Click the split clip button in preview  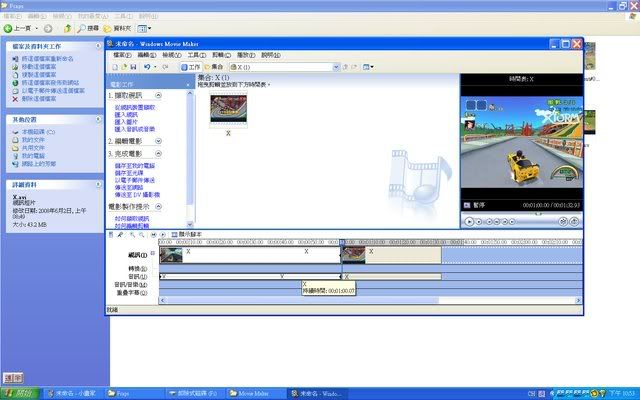coord(561,220)
